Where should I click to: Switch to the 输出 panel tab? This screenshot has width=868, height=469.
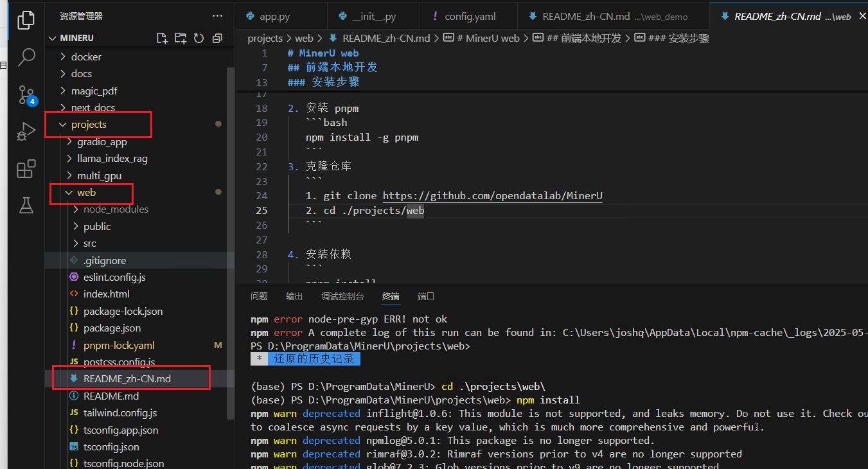tap(294, 296)
